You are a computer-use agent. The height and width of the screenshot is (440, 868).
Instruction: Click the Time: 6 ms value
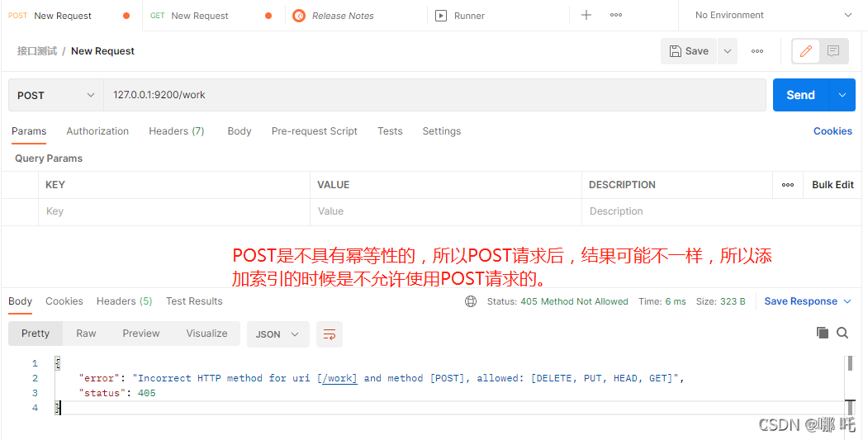coord(676,301)
